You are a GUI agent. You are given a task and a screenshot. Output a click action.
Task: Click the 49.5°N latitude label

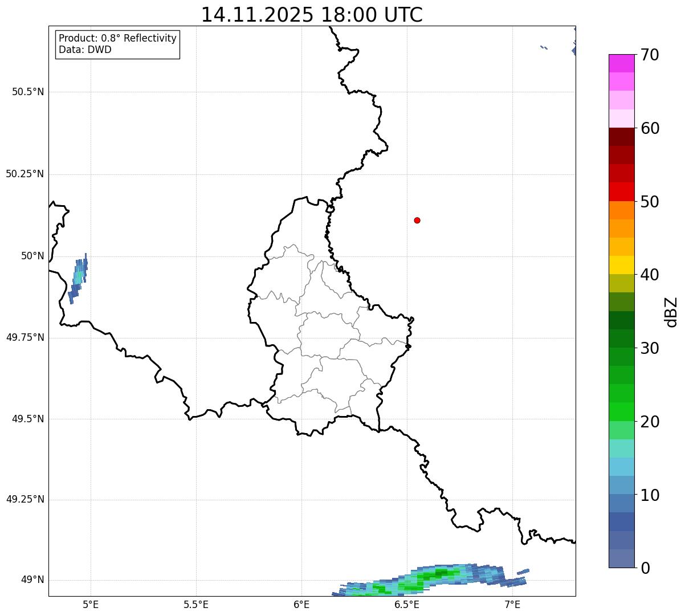tap(28, 419)
